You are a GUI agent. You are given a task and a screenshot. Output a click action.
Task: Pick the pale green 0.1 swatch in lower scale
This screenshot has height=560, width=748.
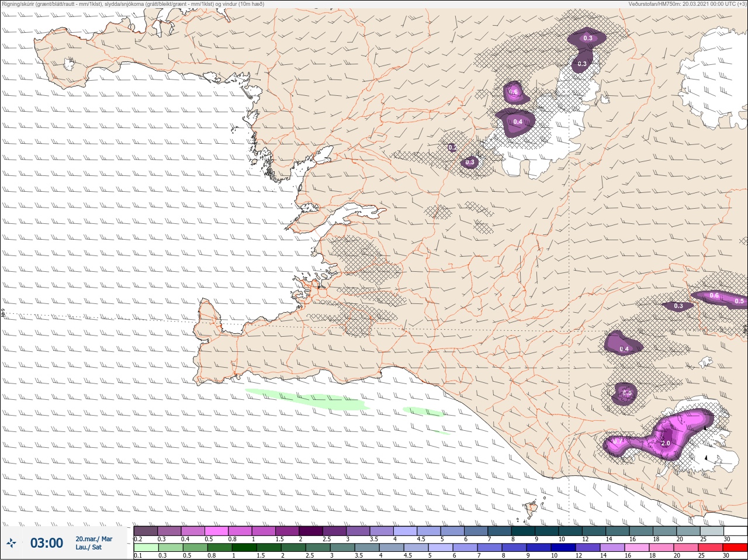(x=146, y=548)
